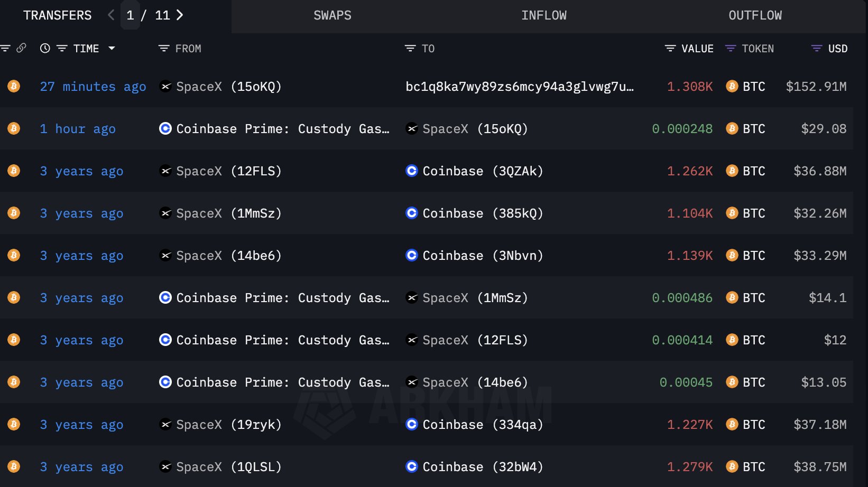The height and width of the screenshot is (487, 868).
Task: Click the Coinbase Prime icon on the 1 hour ago row
Action: [164, 128]
